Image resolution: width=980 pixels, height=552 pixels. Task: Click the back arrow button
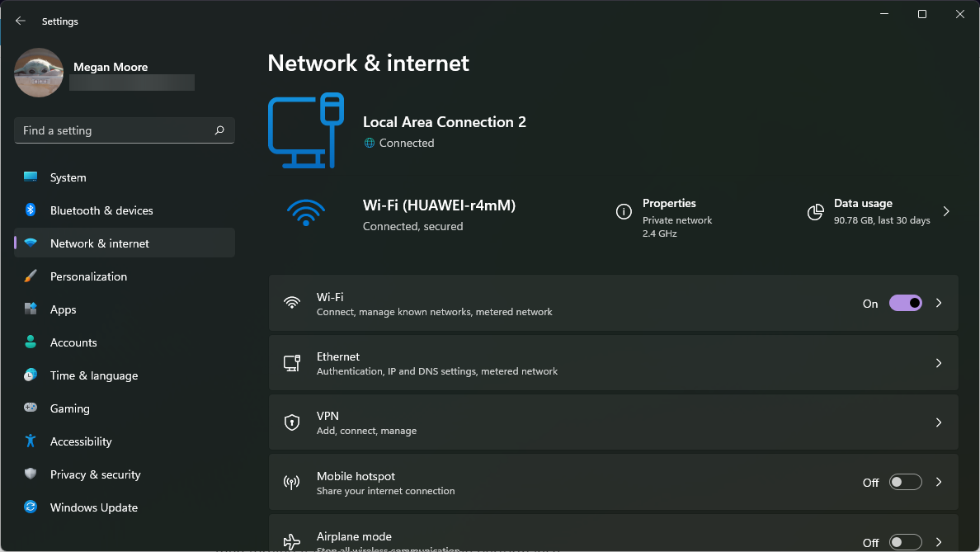pyautogui.click(x=20, y=21)
